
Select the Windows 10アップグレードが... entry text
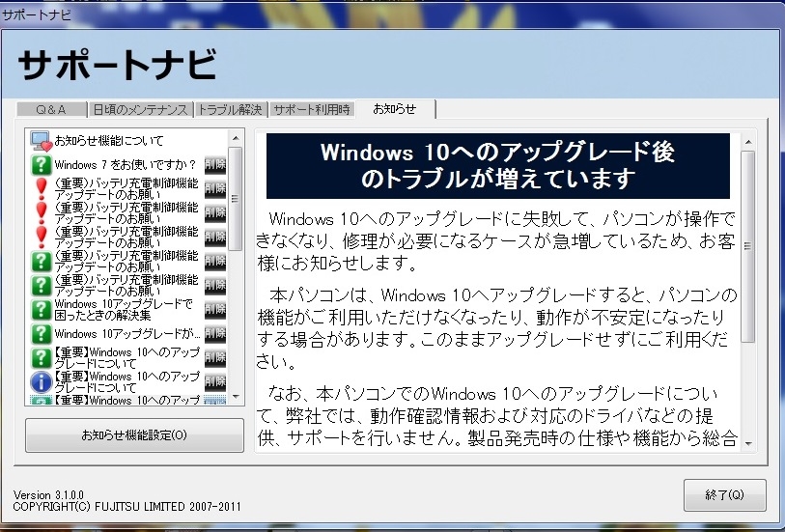[127, 334]
